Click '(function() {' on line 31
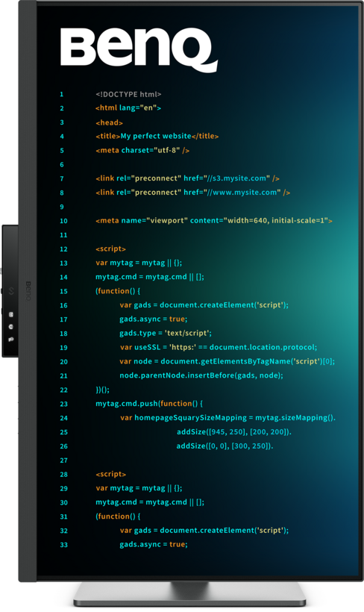 pyautogui.click(x=118, y=516)
